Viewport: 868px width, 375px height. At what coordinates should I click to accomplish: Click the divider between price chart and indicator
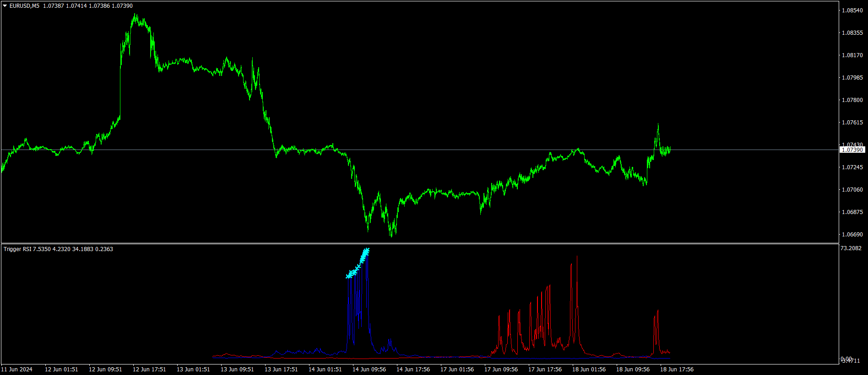(420, 243)
